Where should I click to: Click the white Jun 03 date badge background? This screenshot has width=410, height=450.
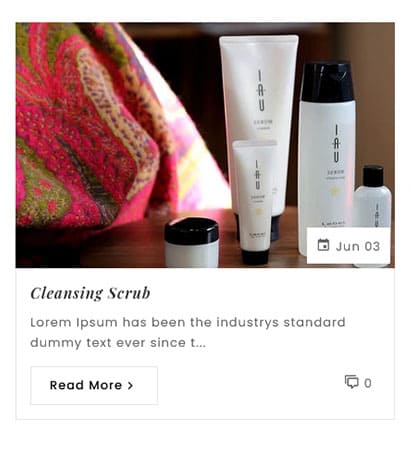(x=348, y=246)
